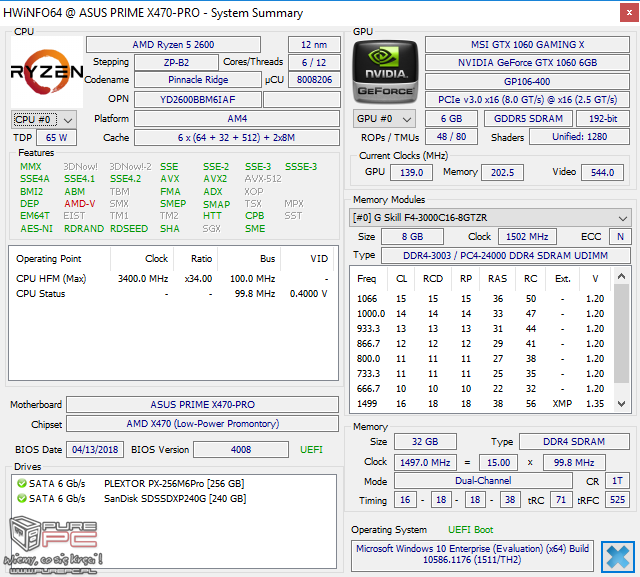This screenshot has height=577, width=640.
Task: Click the Ratio column header
Action: pos(197,259)
